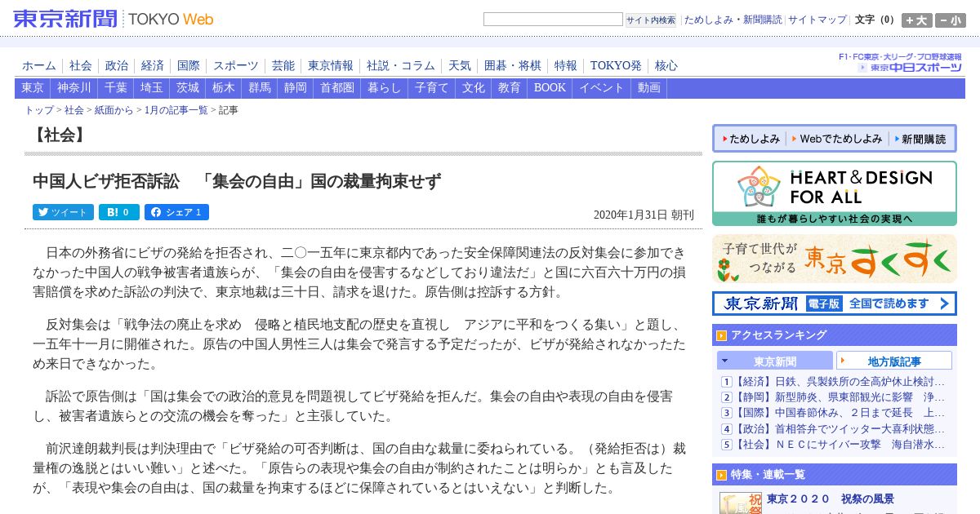This screenshot has height=514, width=980.
Task: Increase text size with +大 button
Action: point(917,20)
